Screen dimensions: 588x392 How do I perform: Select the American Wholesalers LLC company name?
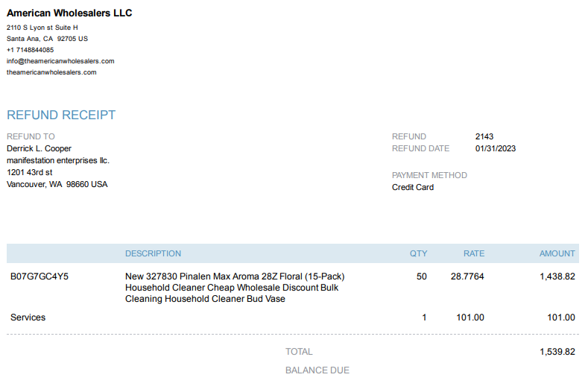[x=69, y=13]
